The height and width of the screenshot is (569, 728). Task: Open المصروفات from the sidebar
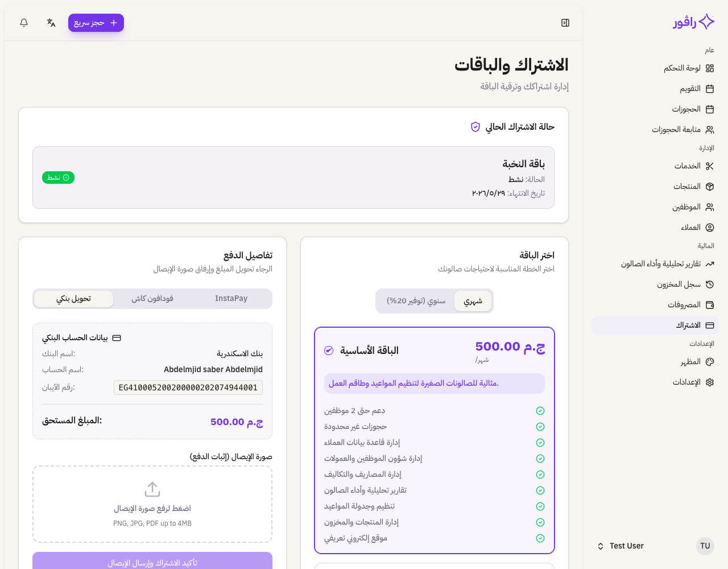(x=682, y=304)
